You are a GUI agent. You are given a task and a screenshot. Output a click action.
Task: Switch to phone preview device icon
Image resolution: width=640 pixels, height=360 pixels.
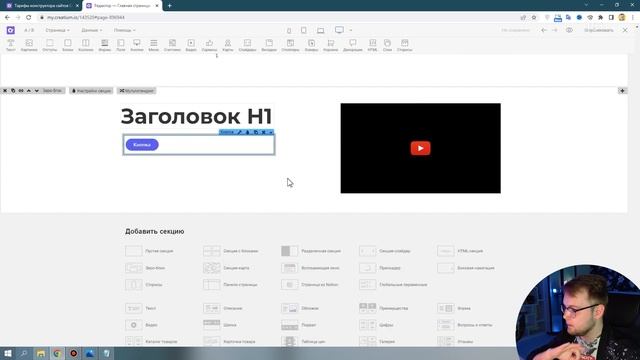[x=289, y=31]
